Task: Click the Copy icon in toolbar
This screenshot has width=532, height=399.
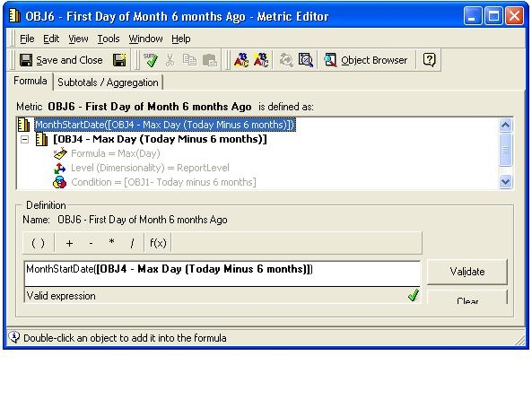Action: [189, 60]
